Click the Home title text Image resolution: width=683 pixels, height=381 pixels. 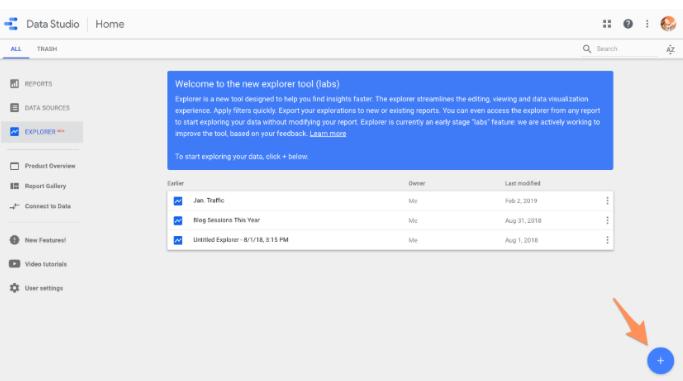pos(110,24)
